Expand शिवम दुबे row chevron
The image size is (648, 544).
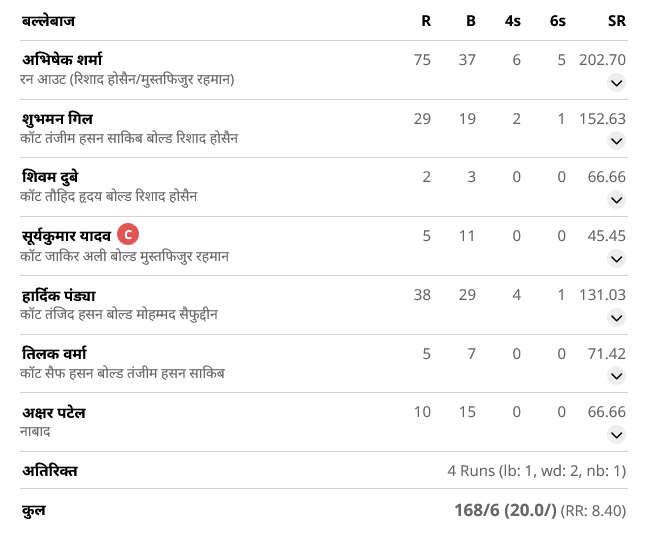(616, 200)
